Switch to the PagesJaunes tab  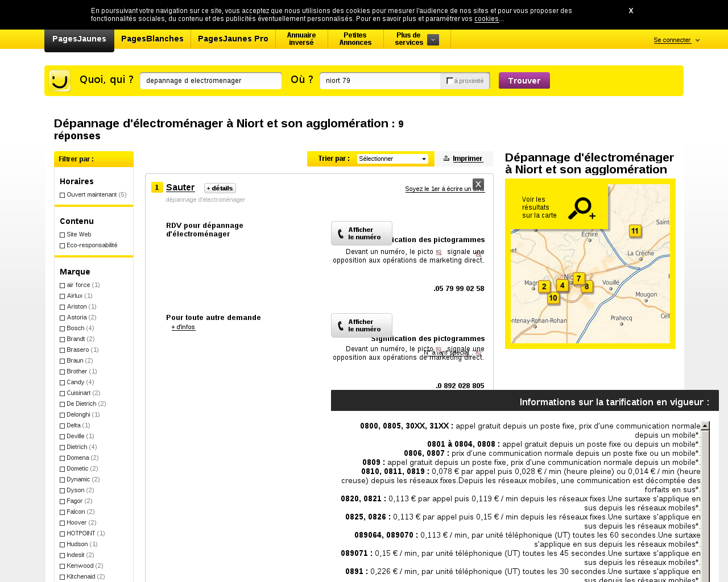79,39
